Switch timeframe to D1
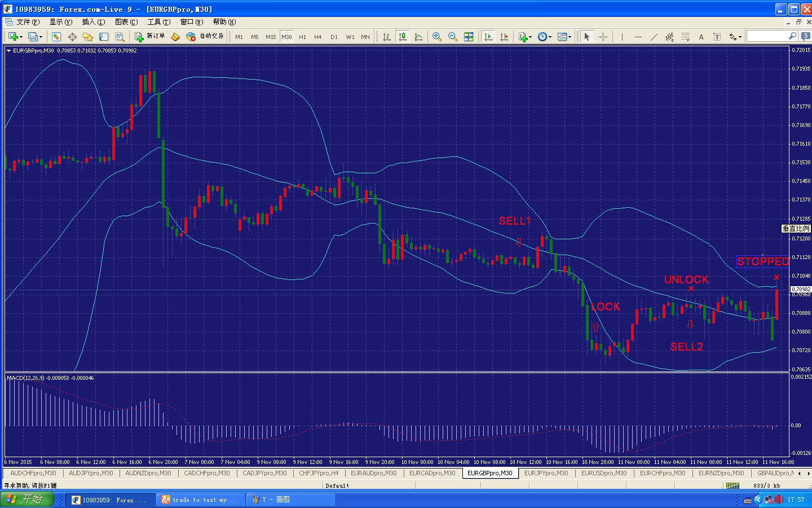Viewport: 812px width, 508px height. [x=334, y=37]
